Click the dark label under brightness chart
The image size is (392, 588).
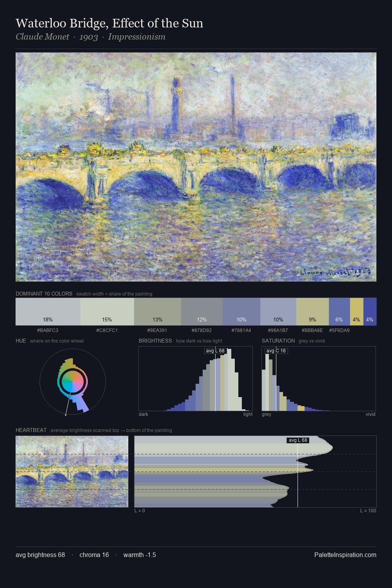click(143, 414)
